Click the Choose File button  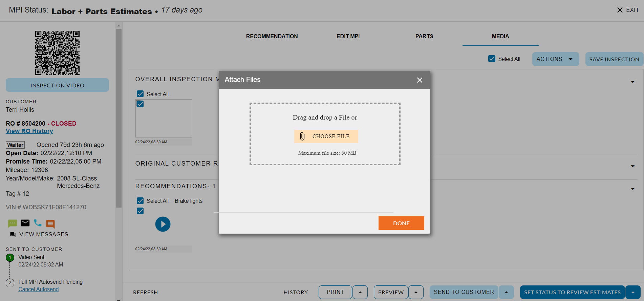(x=326, y=136)
